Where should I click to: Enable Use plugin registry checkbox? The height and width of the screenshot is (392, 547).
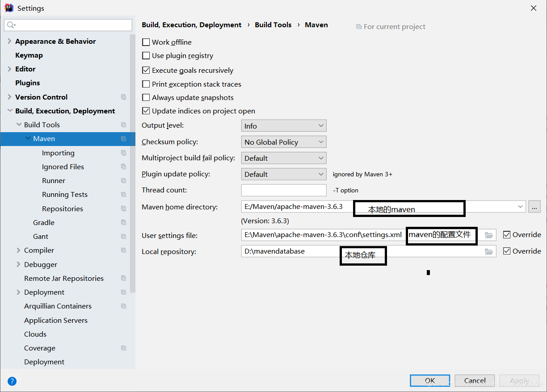pyautogui.click(x=146, y=56)
